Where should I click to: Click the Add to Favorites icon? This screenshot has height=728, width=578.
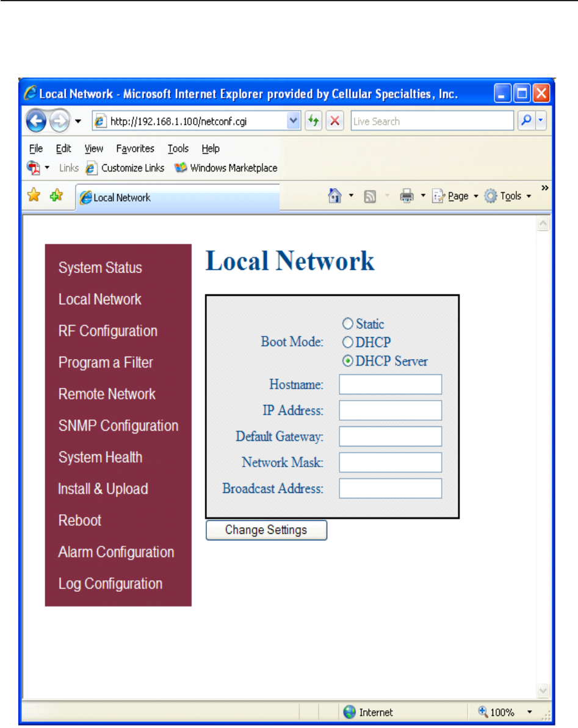click(x=56, y=195)
